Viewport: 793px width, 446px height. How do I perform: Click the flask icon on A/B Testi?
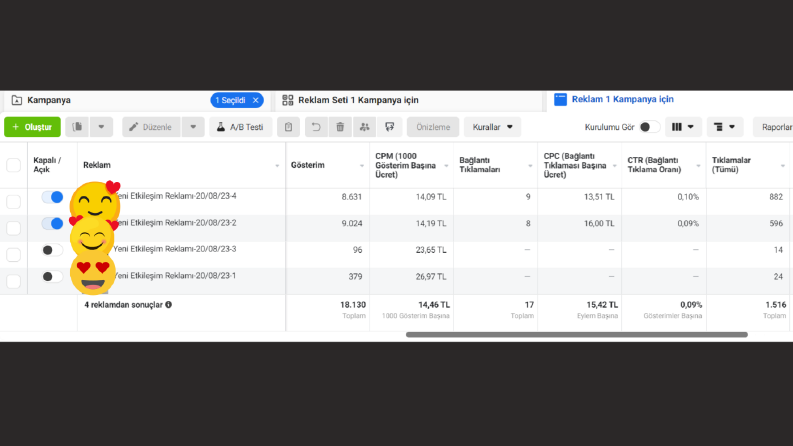(221, 127)
